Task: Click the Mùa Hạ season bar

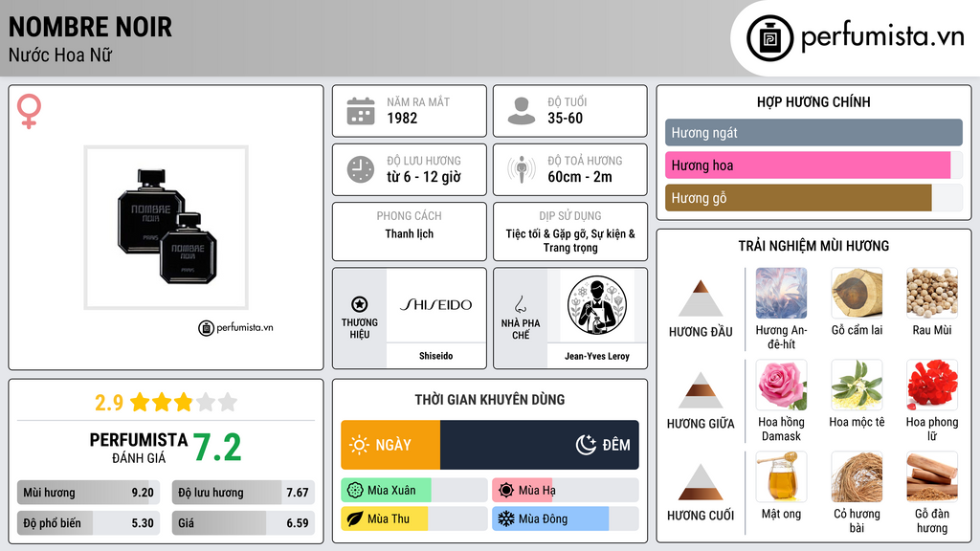Action: (x=565, y=491)
